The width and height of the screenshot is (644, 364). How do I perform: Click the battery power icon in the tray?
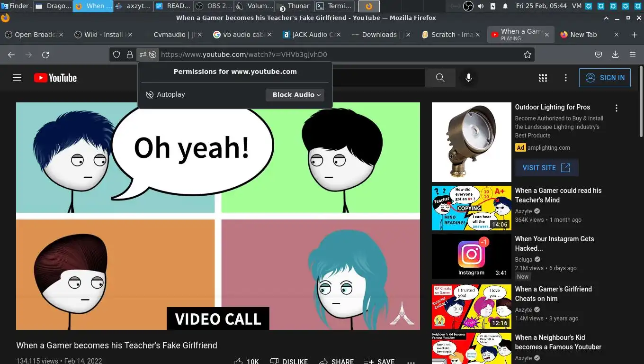[493, 6]
